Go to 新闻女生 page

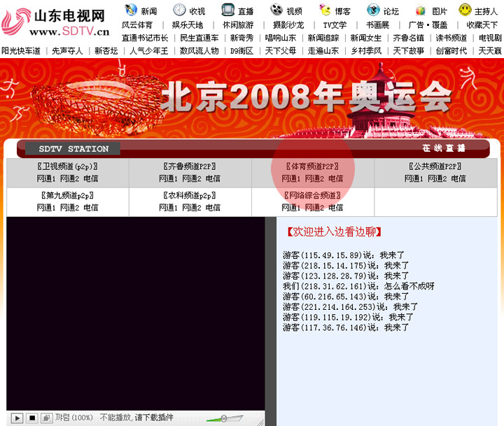click(366, 38)
